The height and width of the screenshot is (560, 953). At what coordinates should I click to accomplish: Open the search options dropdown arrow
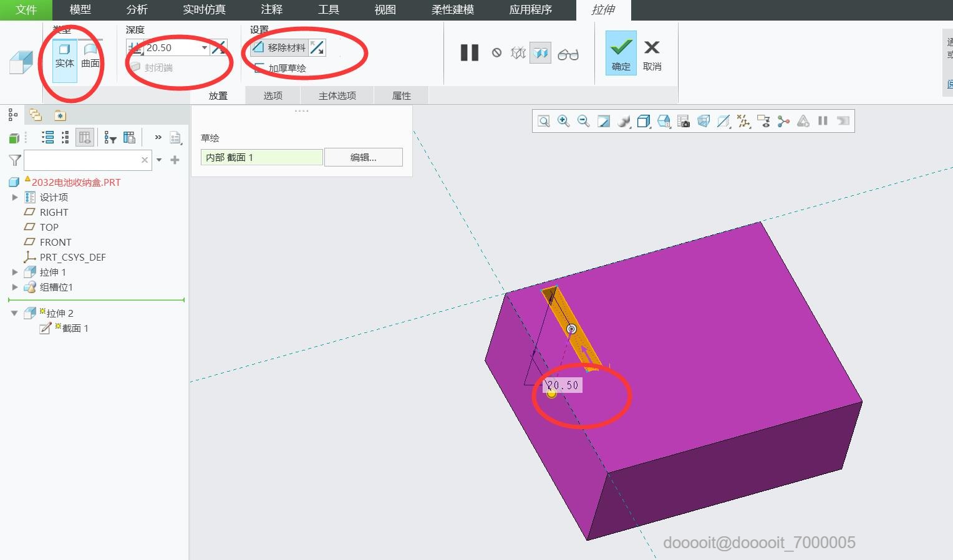(159, 160)
